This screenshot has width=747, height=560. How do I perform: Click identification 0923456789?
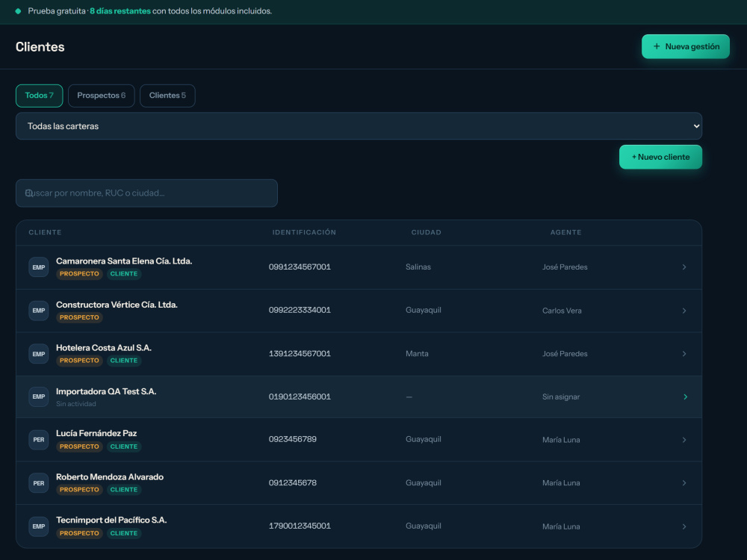click(293, 439)
